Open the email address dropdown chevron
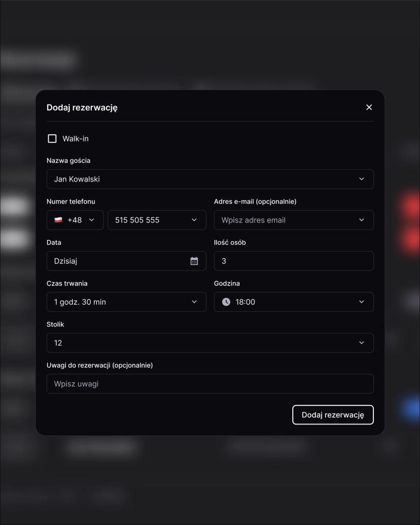The height and width of the screenshot is (525, 420). (362, 220)
